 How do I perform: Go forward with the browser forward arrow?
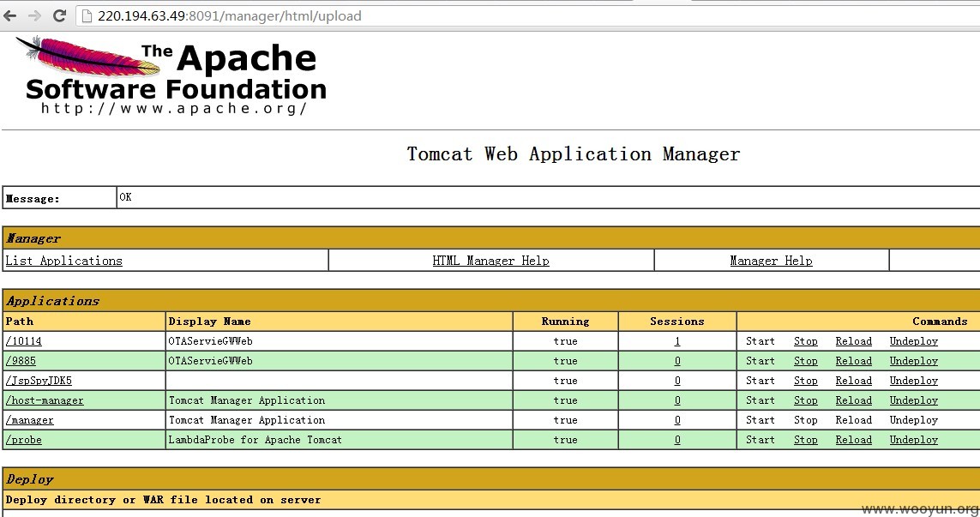pyautogui.click(x=35, y=15)
